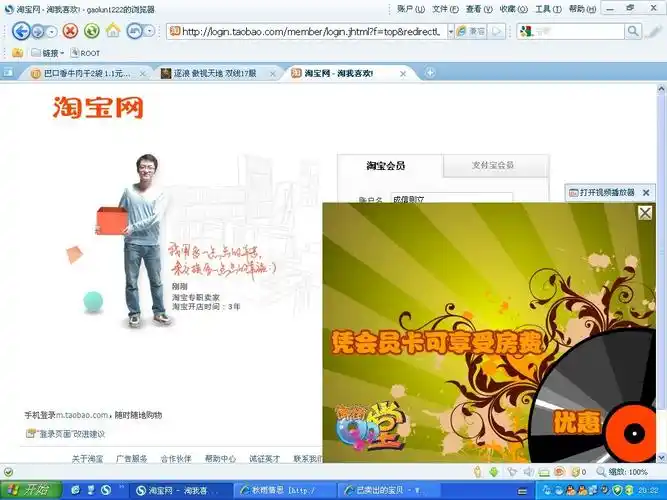
Task: Click the popup blocker count icon showing 0
Action: 579,472
